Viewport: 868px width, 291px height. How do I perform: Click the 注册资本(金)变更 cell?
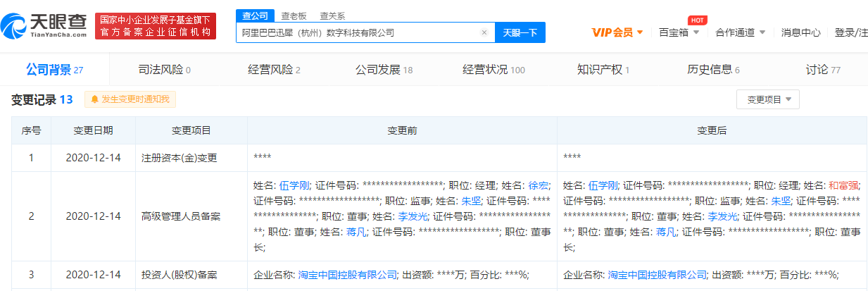tap(191, 158)
